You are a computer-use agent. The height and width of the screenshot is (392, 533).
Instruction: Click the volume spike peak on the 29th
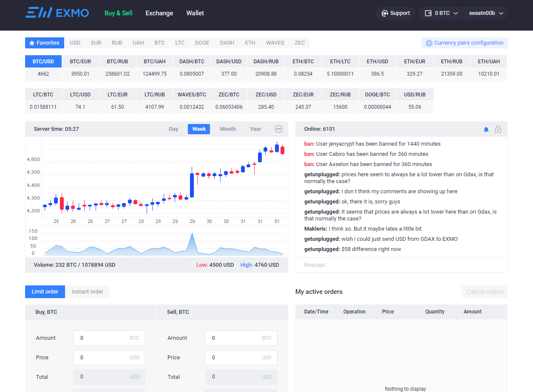coord(192,234)
